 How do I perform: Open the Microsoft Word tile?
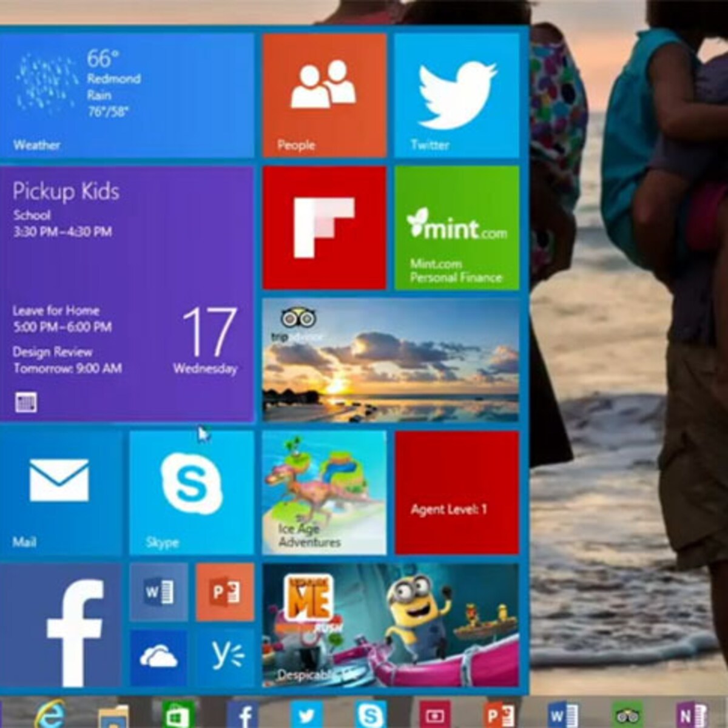click(160, 593)
